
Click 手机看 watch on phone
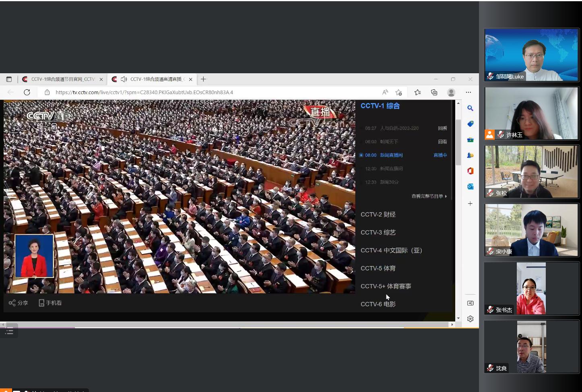50,303
